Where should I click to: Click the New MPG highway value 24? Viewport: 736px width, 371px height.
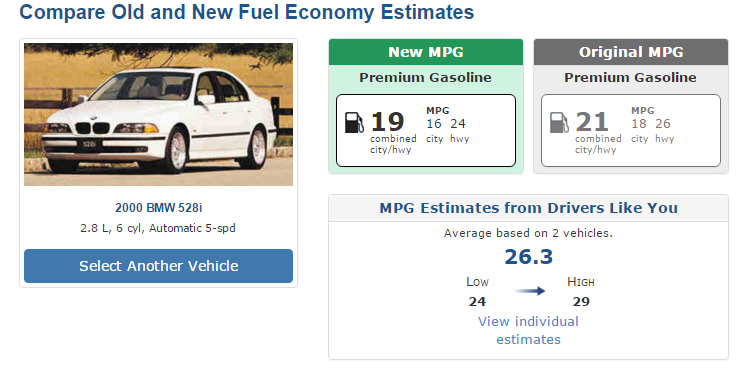(x=458, y=124)
